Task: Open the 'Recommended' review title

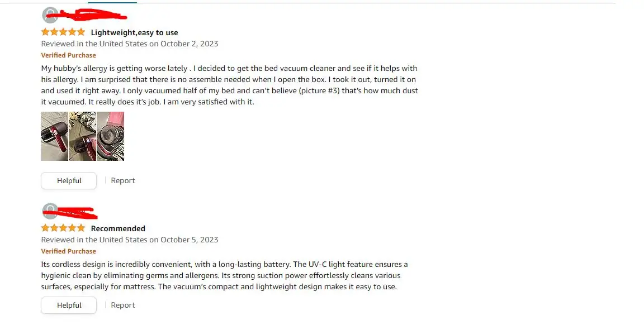Action: coord(118,228)
